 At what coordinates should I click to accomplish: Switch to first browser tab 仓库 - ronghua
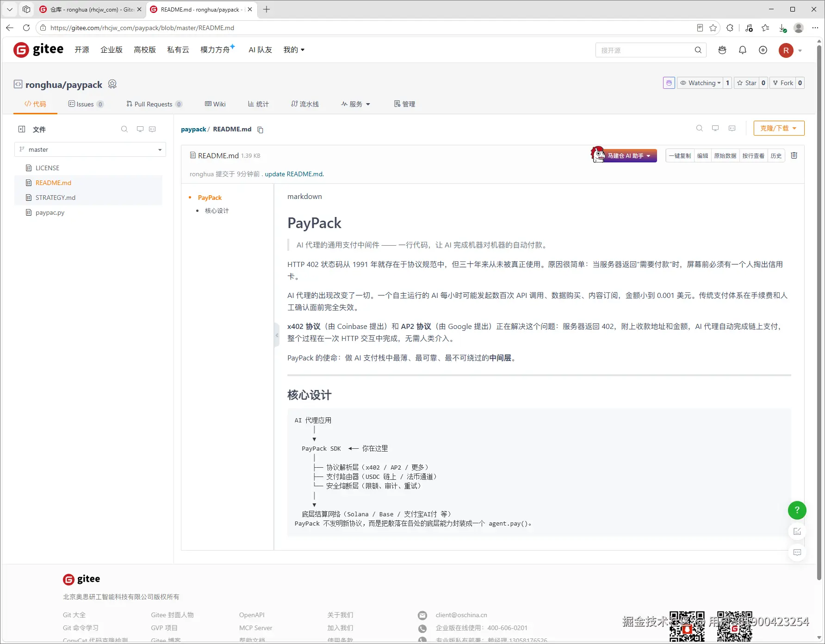pos(90,9)
